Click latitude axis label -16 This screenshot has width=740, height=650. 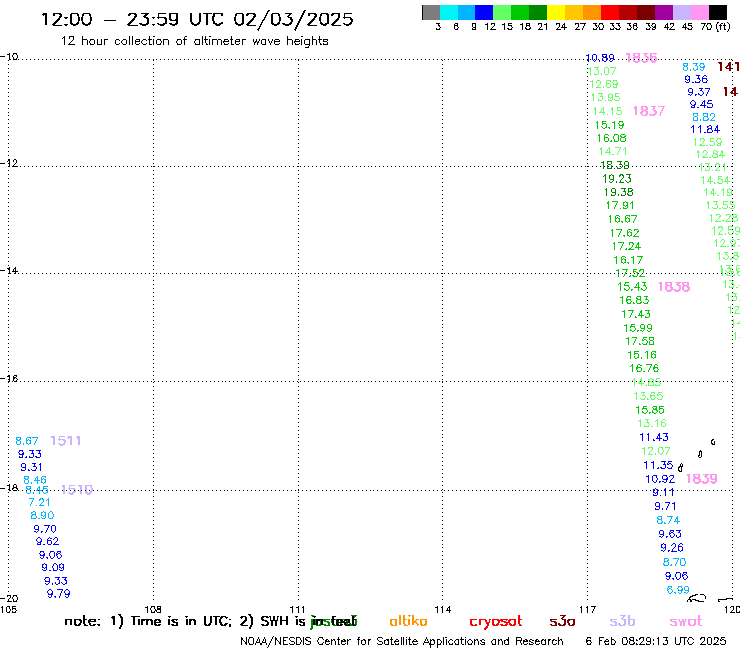9,378
